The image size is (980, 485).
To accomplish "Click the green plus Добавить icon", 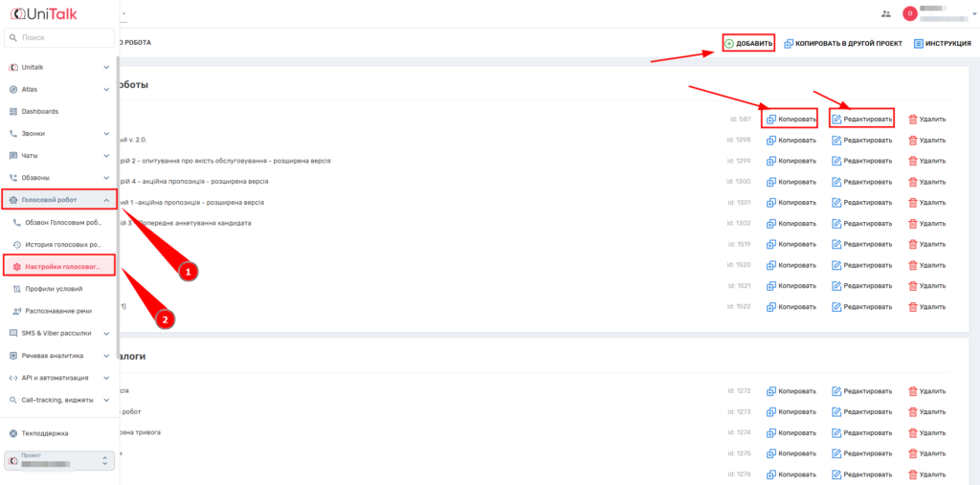I will click(x=729, y=43).
